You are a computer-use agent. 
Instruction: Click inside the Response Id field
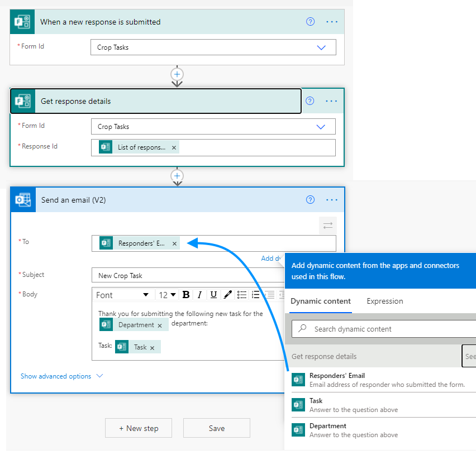213,148
